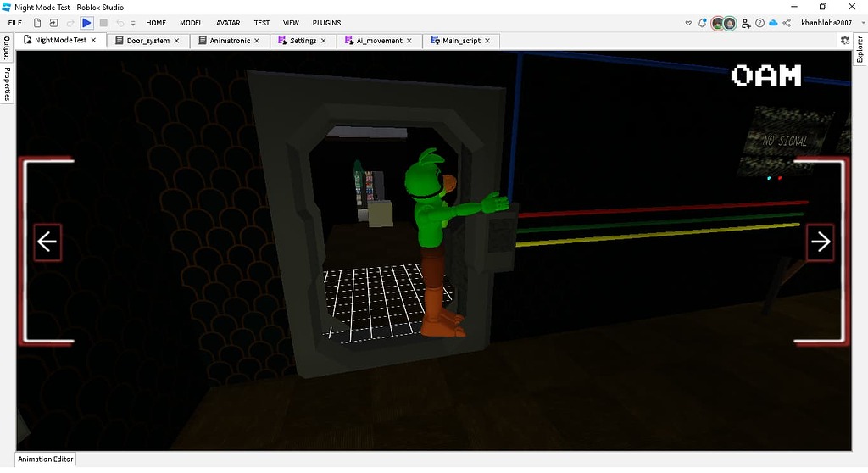Open the notifications bell icon

tap(702, 23)
